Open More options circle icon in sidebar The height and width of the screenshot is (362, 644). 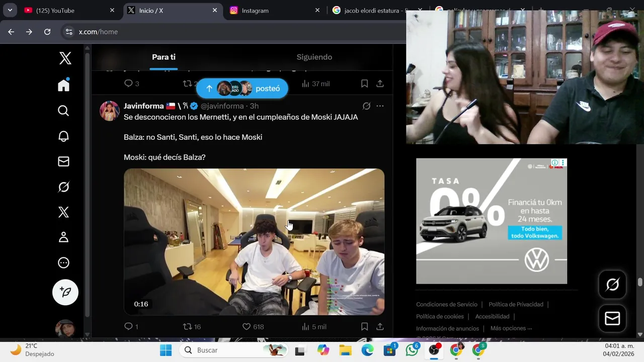coord(63,262)
